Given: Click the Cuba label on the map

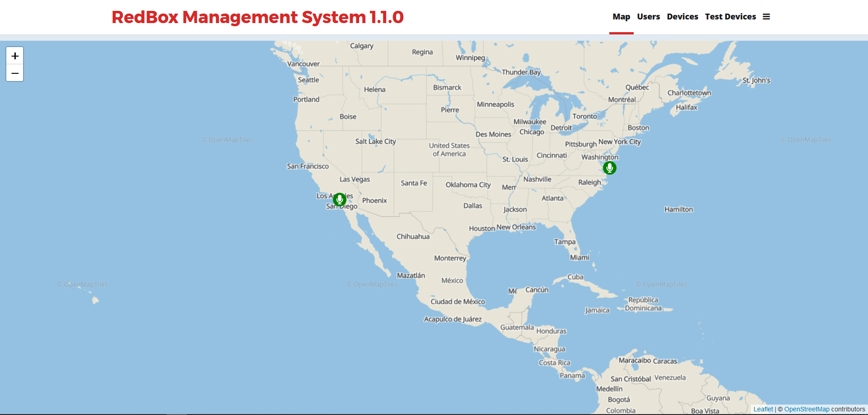Looking at the screenshot, I should (x=575, y=277).
